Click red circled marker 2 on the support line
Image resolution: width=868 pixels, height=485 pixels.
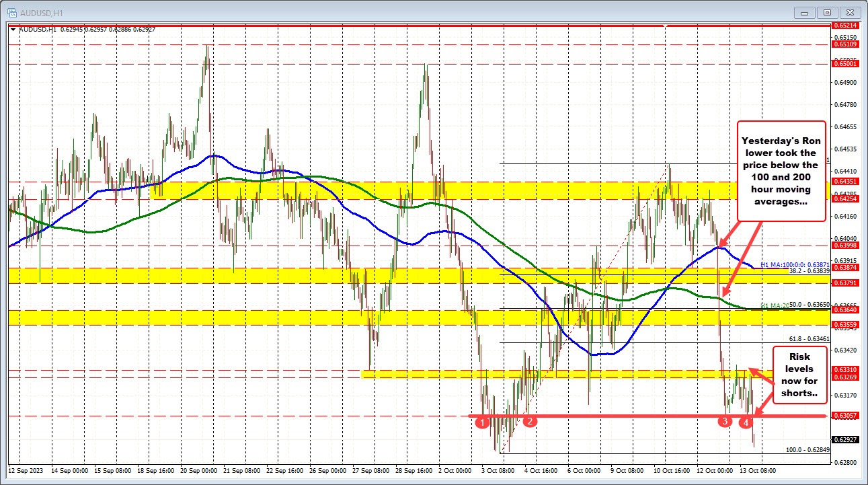pos(529,422)
